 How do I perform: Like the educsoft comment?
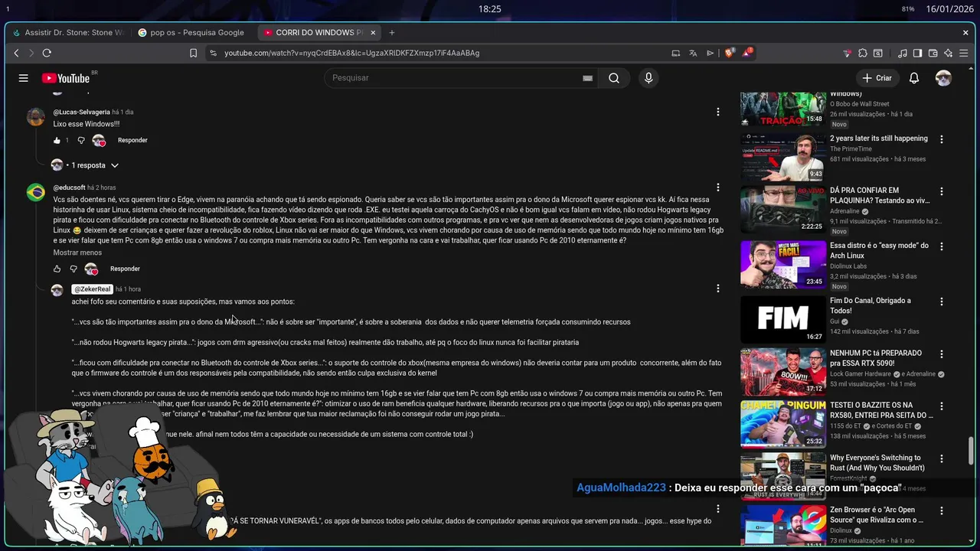point(57,269)
